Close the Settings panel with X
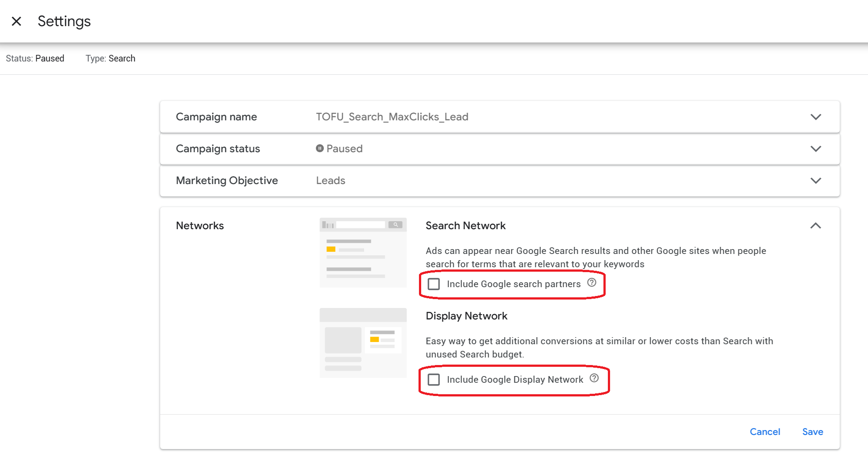 (x=16, y=21)
